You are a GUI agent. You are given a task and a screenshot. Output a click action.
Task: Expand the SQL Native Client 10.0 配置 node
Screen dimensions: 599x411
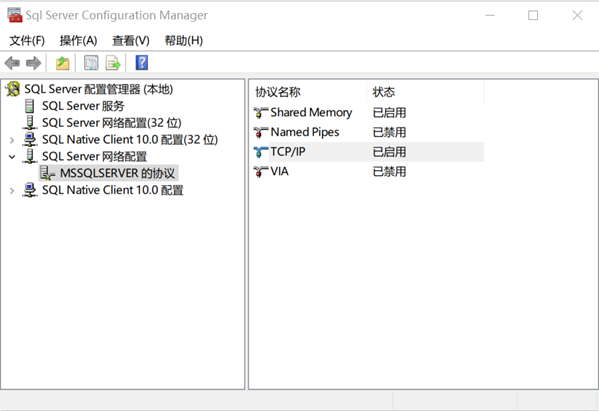point(12,191)
